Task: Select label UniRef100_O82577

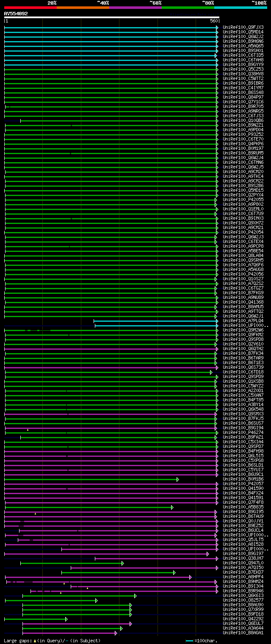Action: pyautogui.click(x=243, y=600)
